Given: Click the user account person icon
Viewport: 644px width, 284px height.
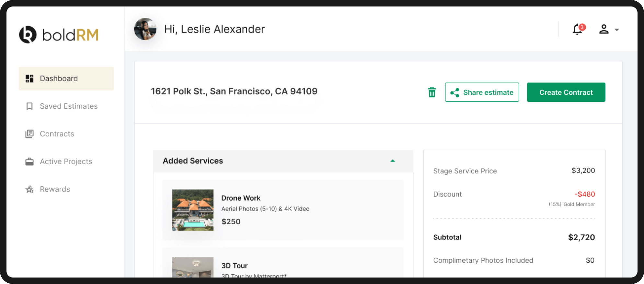Looking at the screenshot, I should click(x=604, y=29).
